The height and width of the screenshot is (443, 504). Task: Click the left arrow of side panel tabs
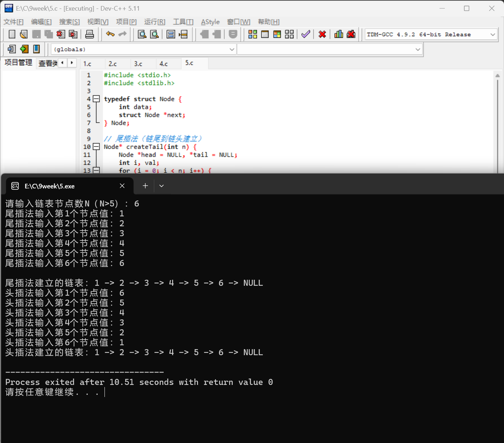click(62, 63)
